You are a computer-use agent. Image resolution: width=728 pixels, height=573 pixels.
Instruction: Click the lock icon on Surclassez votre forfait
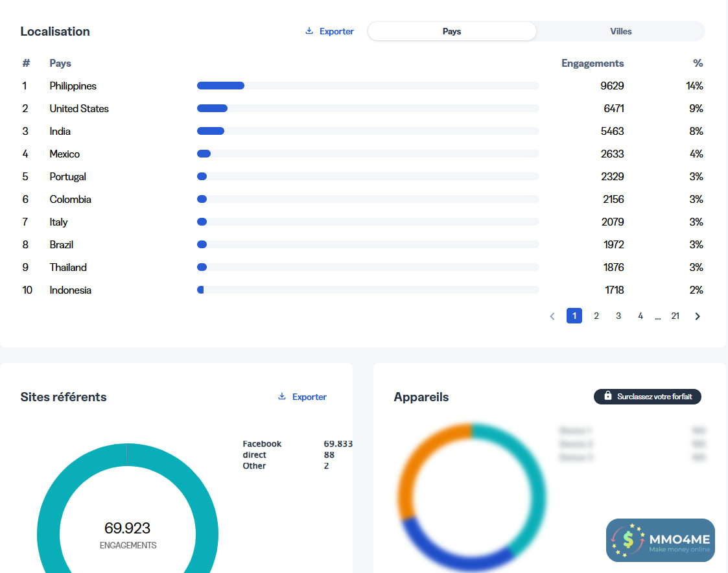pyautogui.click(x=608, y=395)
